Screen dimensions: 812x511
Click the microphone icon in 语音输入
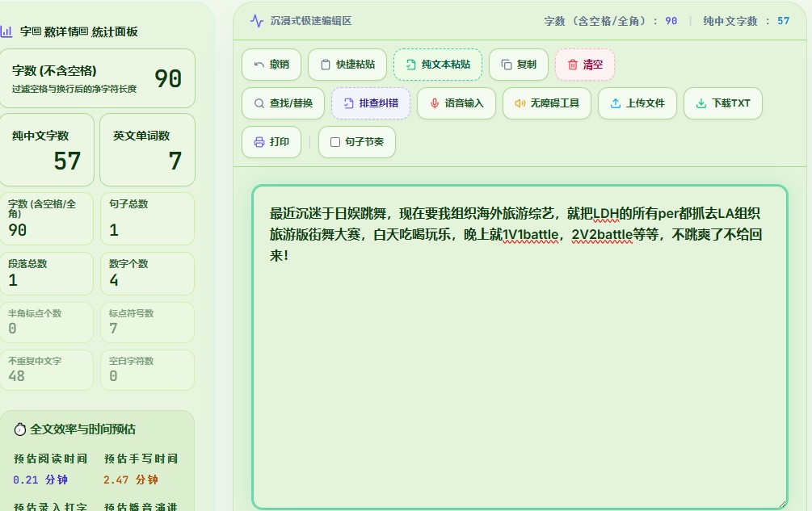[x=435, y=103]
